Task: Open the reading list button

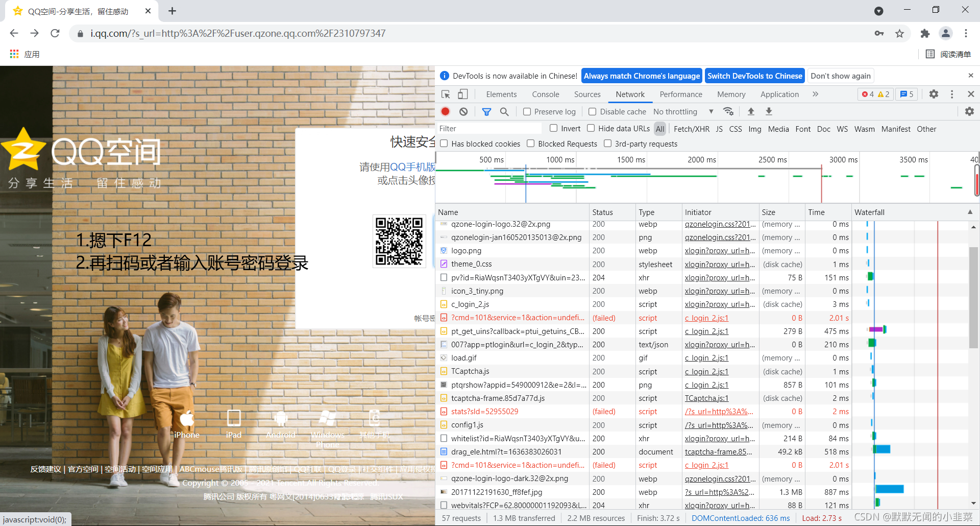Action: click(x=948, y=54)
